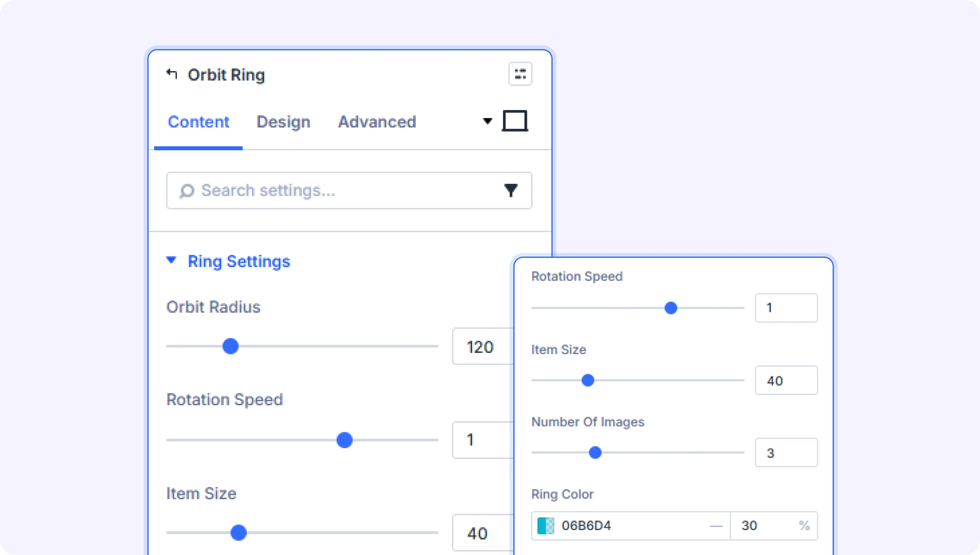Switch to the Content tab
The height and width of the screenshot is (555, 980).
coord(199,122)
